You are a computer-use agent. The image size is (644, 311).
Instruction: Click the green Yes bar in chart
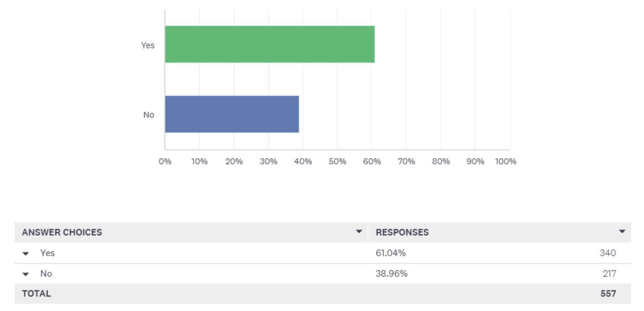coord(270,44)
